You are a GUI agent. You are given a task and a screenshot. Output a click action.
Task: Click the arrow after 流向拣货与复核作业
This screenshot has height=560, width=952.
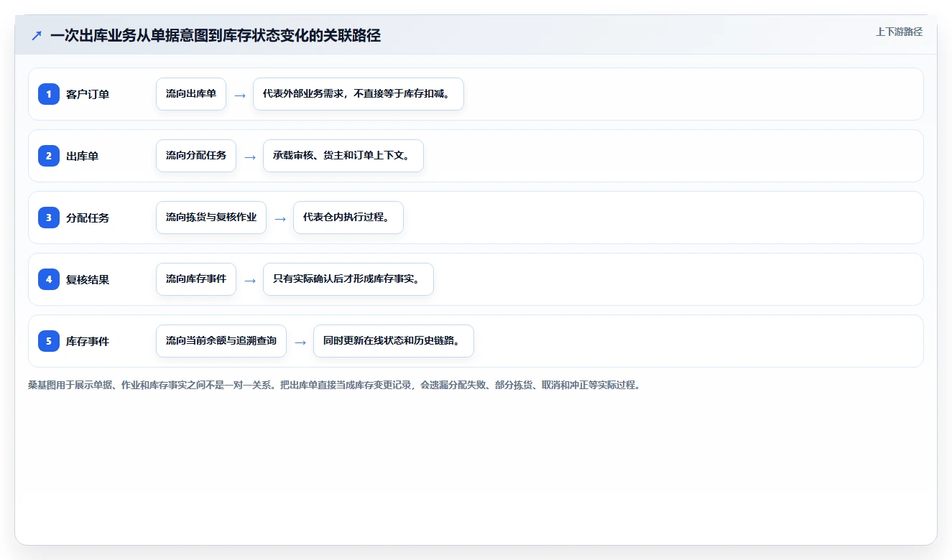coord(280,218)
